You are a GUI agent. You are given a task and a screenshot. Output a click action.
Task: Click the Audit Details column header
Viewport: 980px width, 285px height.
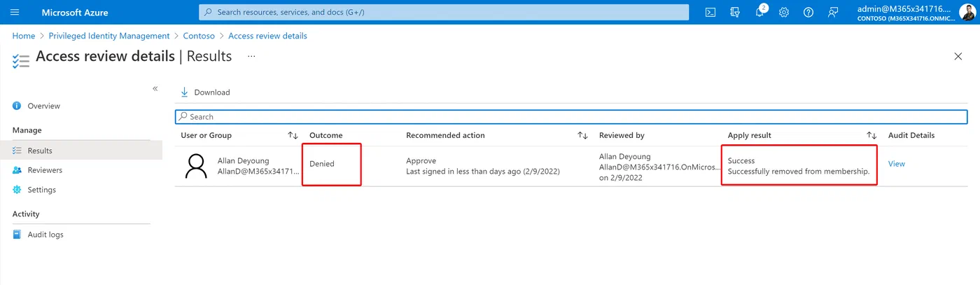pos(911,135)
